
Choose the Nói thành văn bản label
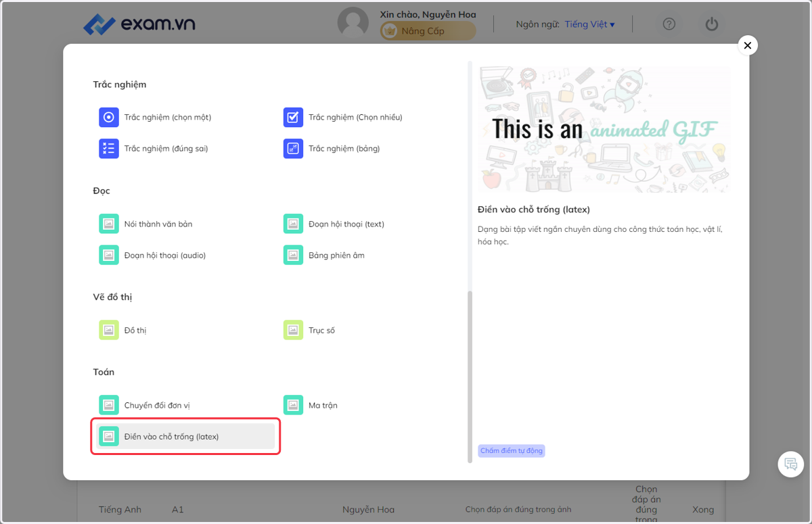pos(158,224)
